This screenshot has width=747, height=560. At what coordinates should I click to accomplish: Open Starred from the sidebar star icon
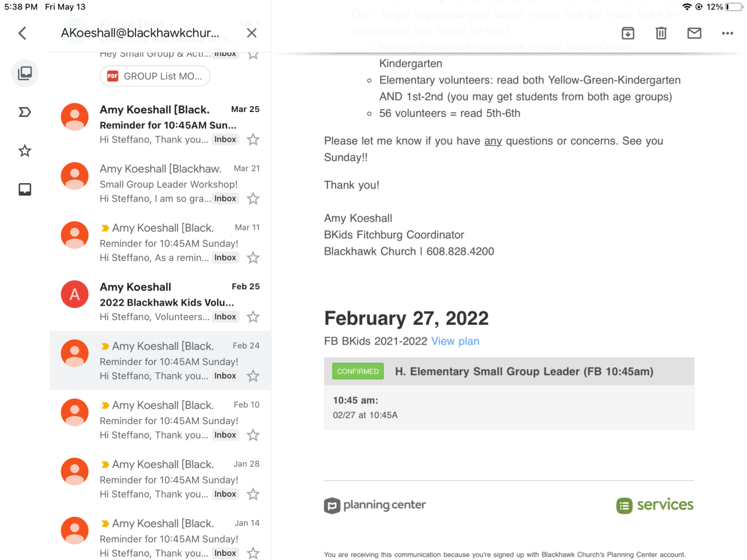tap(25, 151)
